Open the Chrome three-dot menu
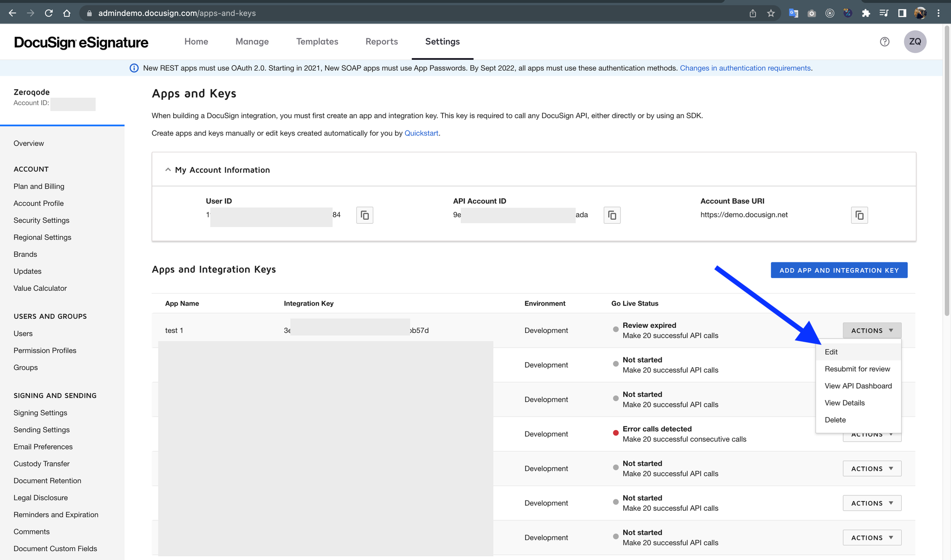Image resolution: width=951 pixels, height=560 pixels. pyautogui.click(x=938, y=13)
